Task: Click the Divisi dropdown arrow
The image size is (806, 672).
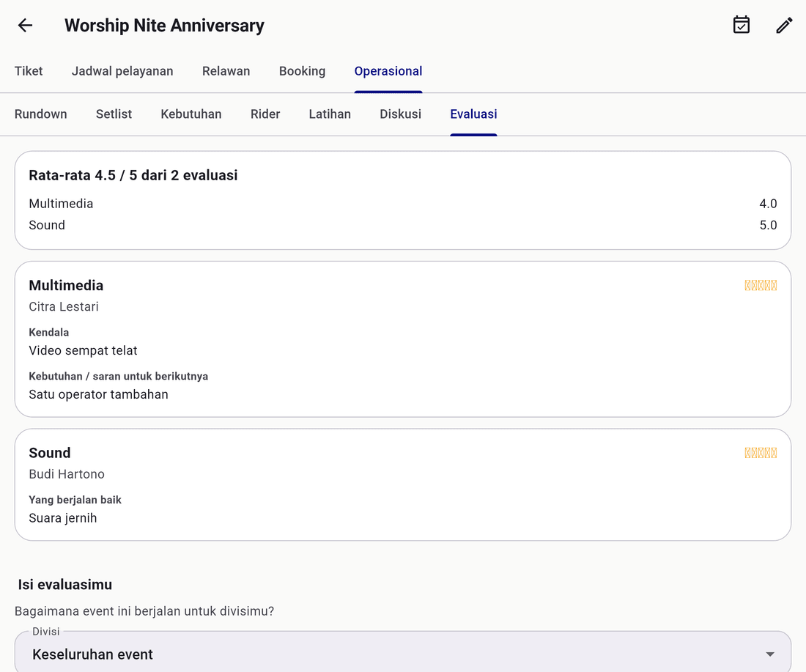Action: [769, 654]
